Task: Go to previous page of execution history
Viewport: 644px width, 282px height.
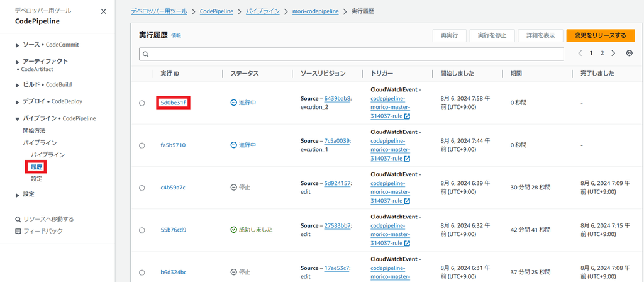Action: (580, 53)
